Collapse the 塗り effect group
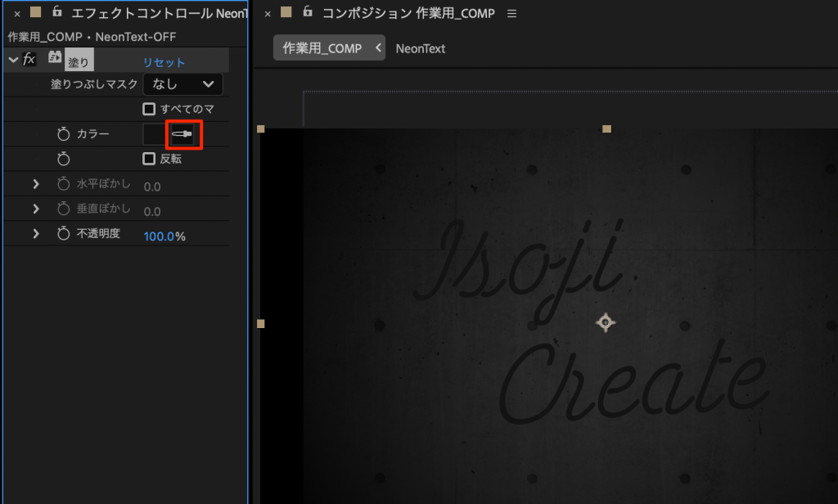Viewport: 838px width, 504px height. (12, 60)
